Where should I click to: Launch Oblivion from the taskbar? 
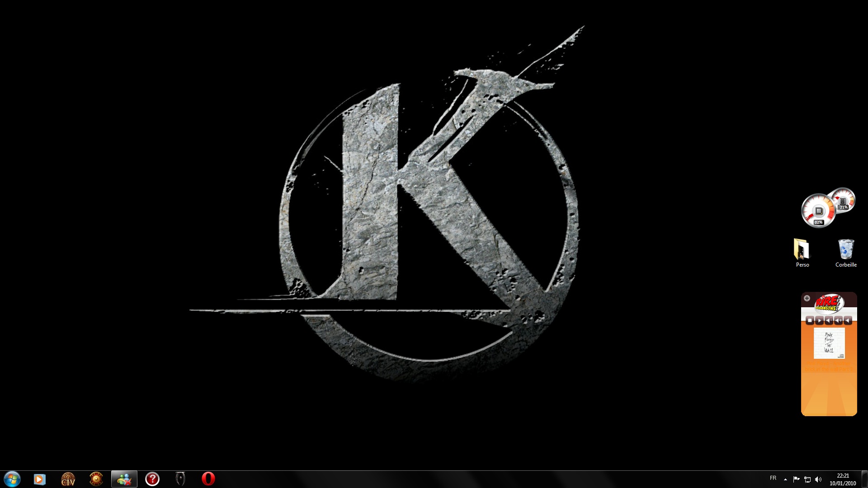[180, 479]
